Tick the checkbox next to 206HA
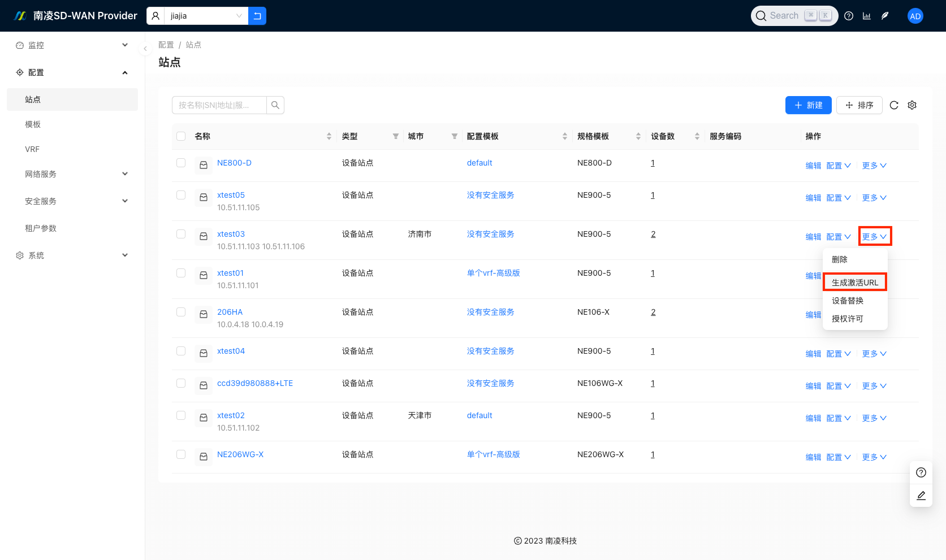 click(181, 312)
